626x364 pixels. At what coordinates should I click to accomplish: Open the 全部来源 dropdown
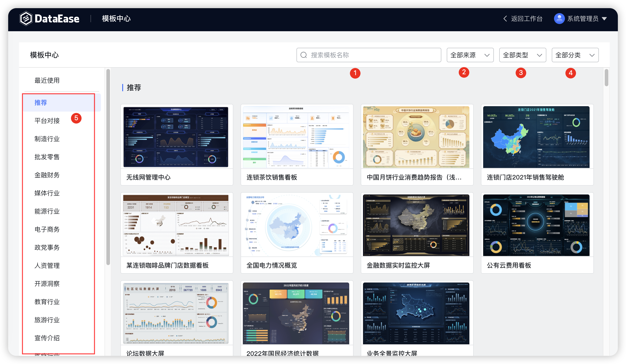(470, 55)
